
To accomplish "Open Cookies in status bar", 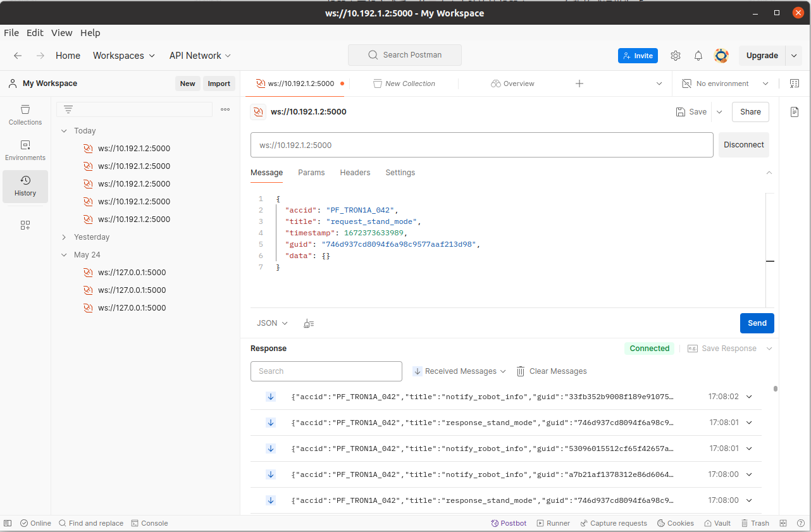I will 676,523.
